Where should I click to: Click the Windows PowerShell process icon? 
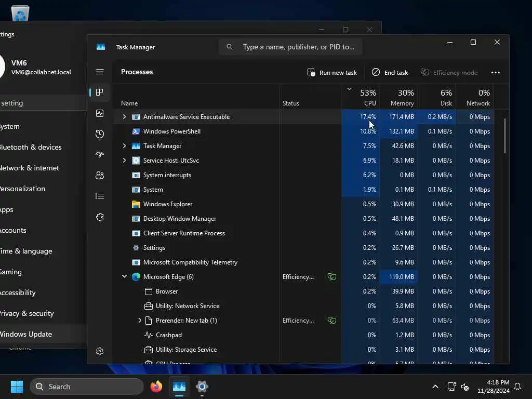136,131
